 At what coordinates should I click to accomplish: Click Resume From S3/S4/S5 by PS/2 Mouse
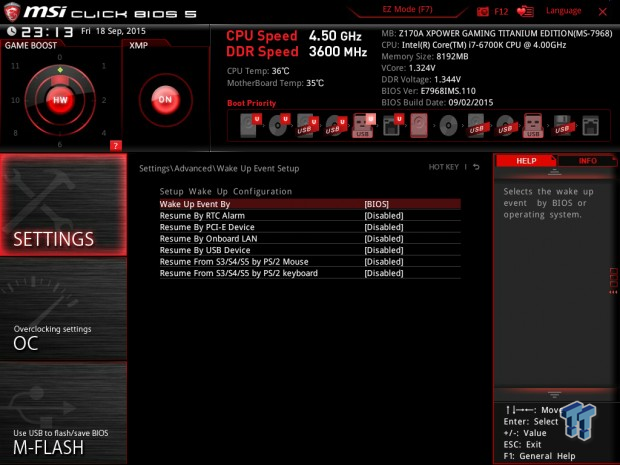pos(234,262)
